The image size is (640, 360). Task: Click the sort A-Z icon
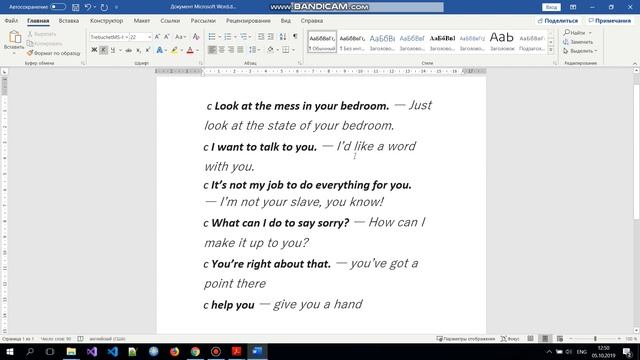click(283, 37)
